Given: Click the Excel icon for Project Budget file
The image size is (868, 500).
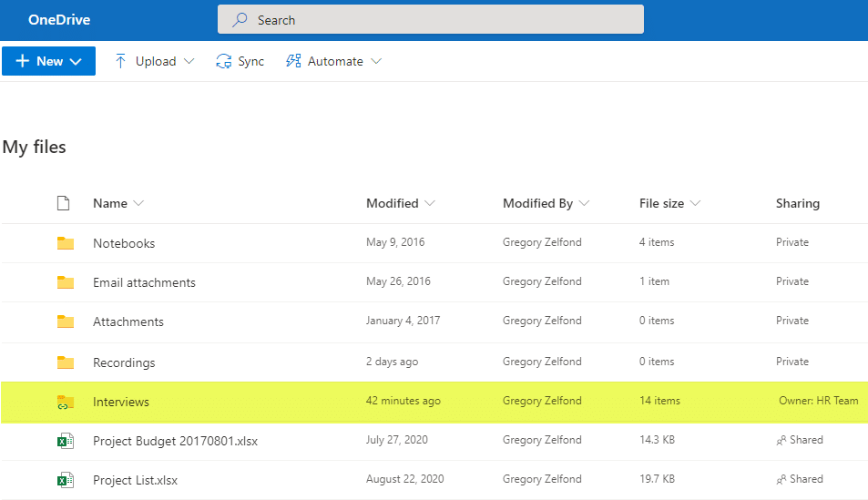Looking at the screenshot, I should [x=65, y=441].
